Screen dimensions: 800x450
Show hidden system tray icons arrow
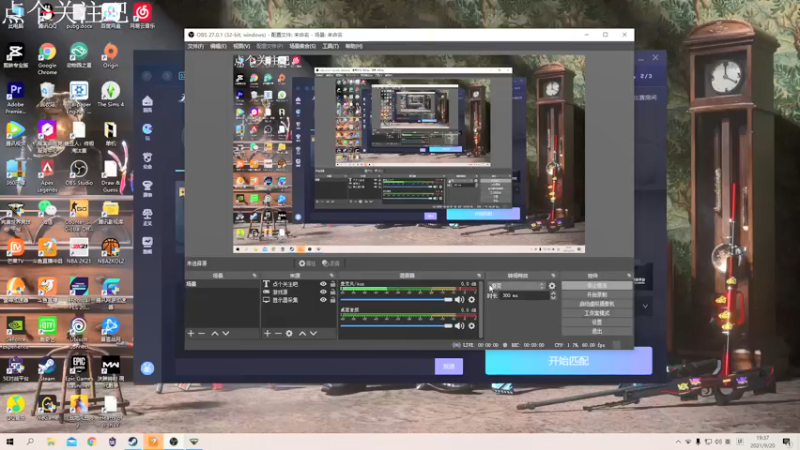[678, 442]
